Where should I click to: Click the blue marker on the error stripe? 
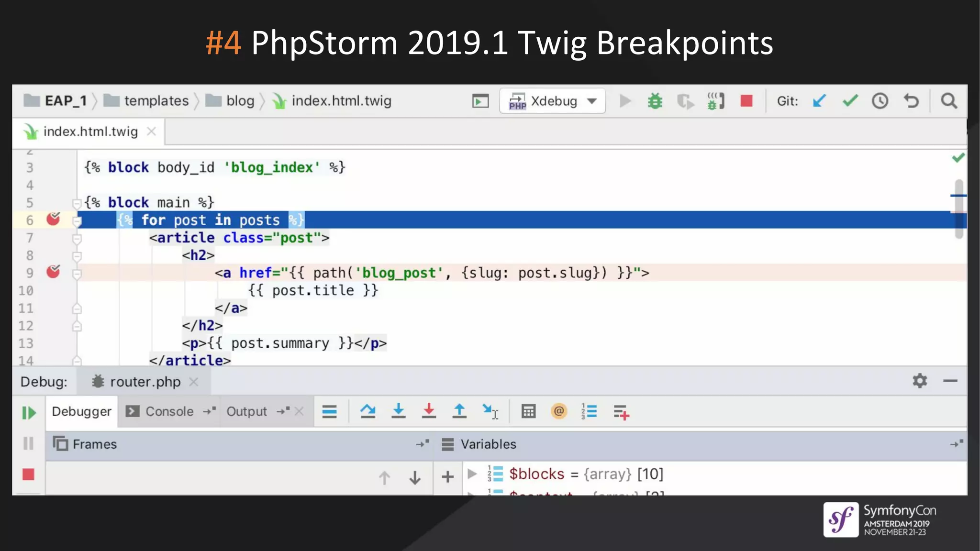coord(958,196)
